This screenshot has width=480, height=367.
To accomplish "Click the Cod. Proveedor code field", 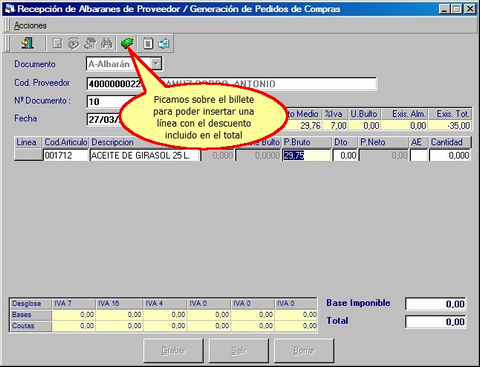I will pyautogui.click(x=114, y=84).
